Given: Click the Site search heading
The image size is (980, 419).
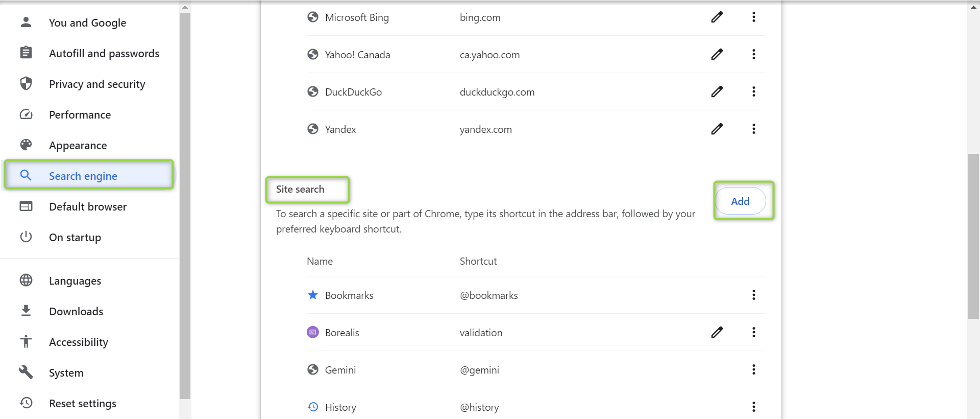Looking at the screenshot, I should 300,189.
